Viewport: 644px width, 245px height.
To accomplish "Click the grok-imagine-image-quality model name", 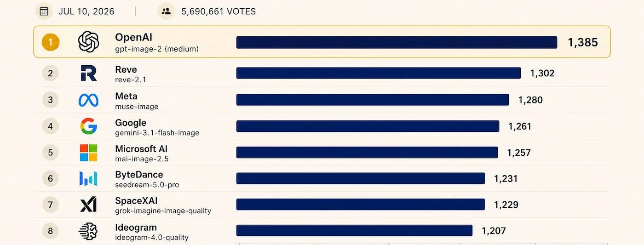I will coord(163,211).
